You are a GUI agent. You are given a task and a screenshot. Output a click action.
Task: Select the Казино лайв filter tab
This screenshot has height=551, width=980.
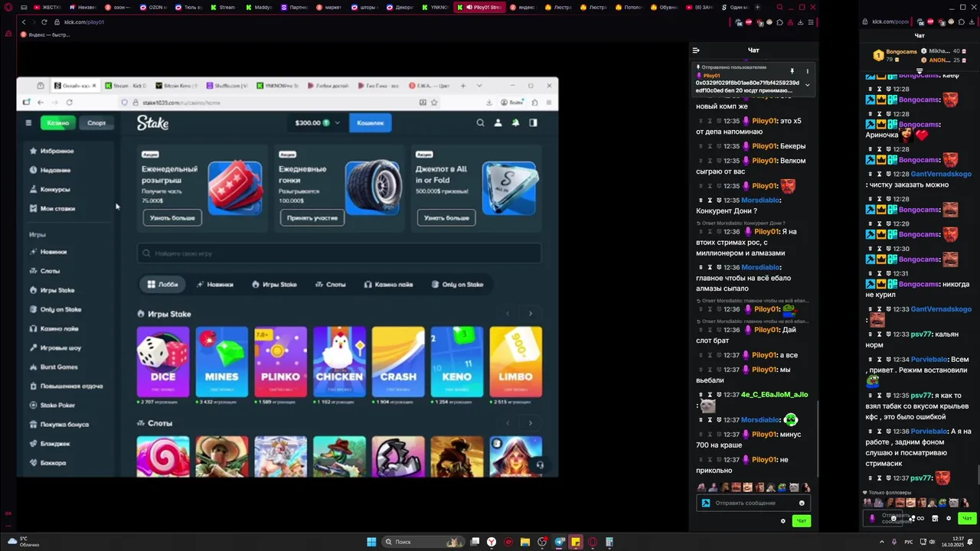point(388,284)
